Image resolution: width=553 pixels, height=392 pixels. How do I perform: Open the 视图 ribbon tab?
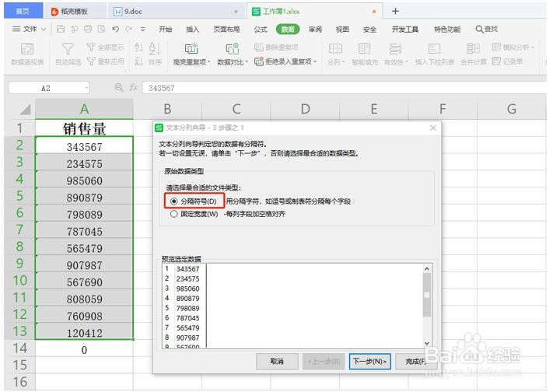point(342,30)
